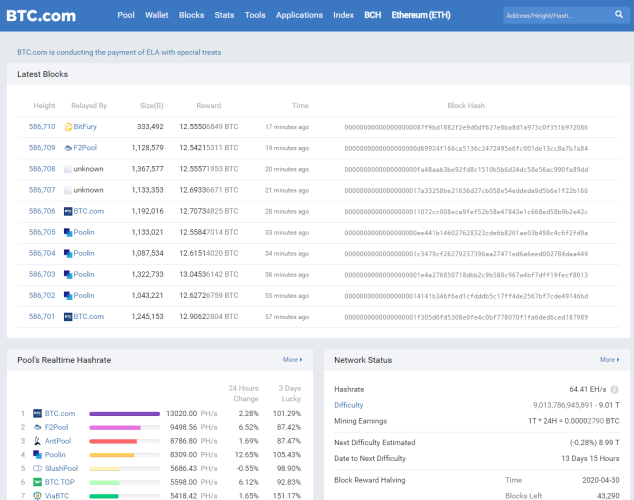634x500 pixels.
Task: Click unknown relayer icon for block 586,708
Action: point(68,169)
